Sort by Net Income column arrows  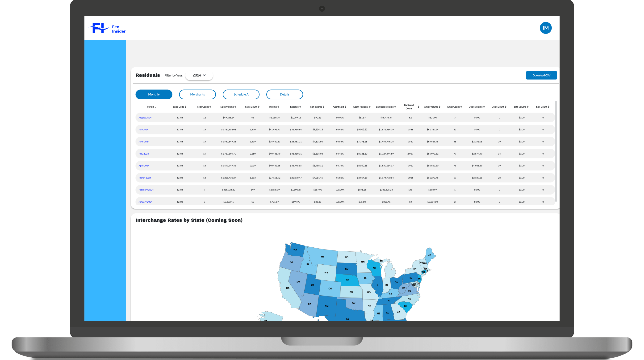point(323,107)
